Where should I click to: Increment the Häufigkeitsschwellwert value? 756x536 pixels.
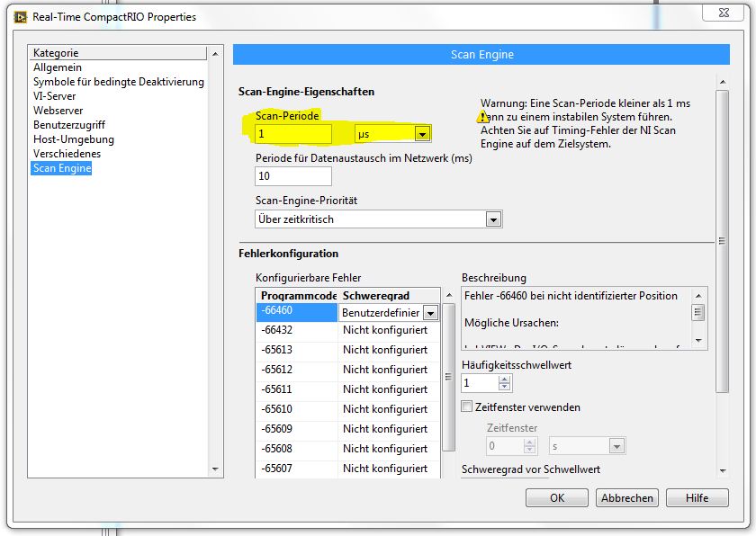(504, 379)
